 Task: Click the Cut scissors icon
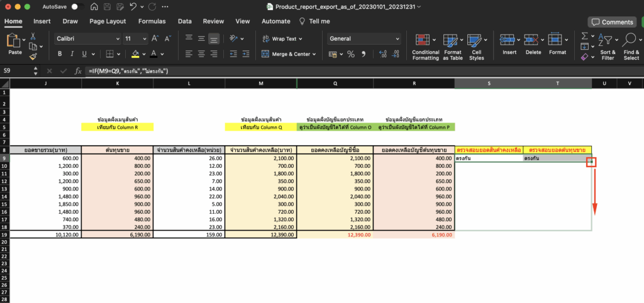(x=33, y=36)
